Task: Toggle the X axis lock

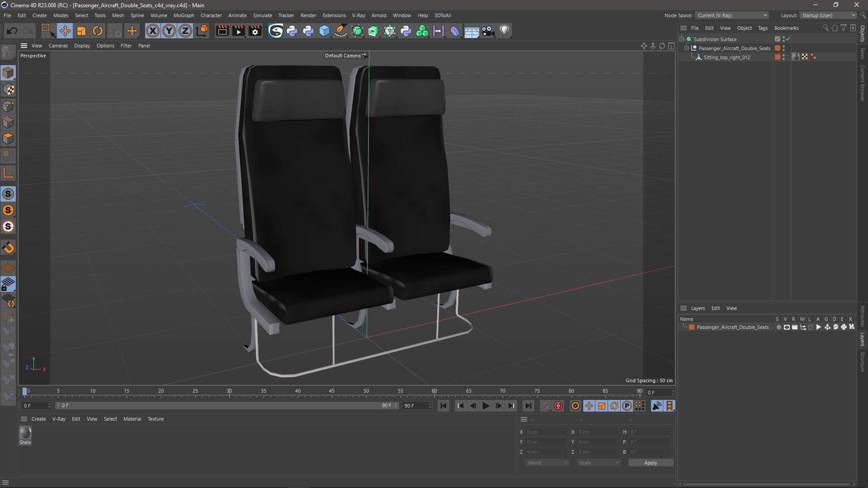Action: (153, 31)
